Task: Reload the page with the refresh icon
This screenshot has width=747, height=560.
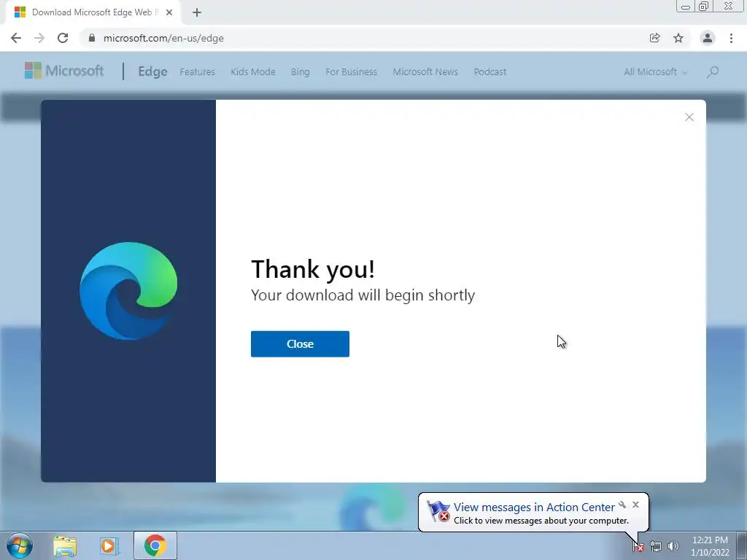Action: (63, 38)
